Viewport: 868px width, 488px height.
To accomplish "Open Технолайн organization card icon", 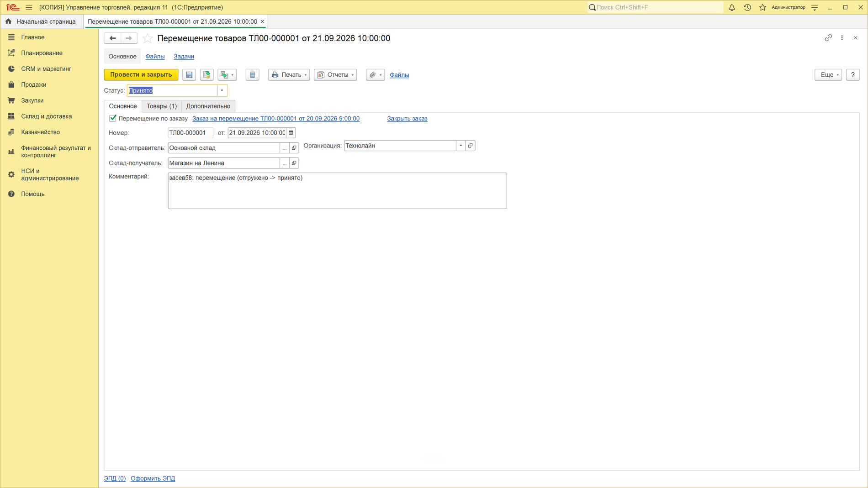I will pyautogui.click(x=470, y=146).
